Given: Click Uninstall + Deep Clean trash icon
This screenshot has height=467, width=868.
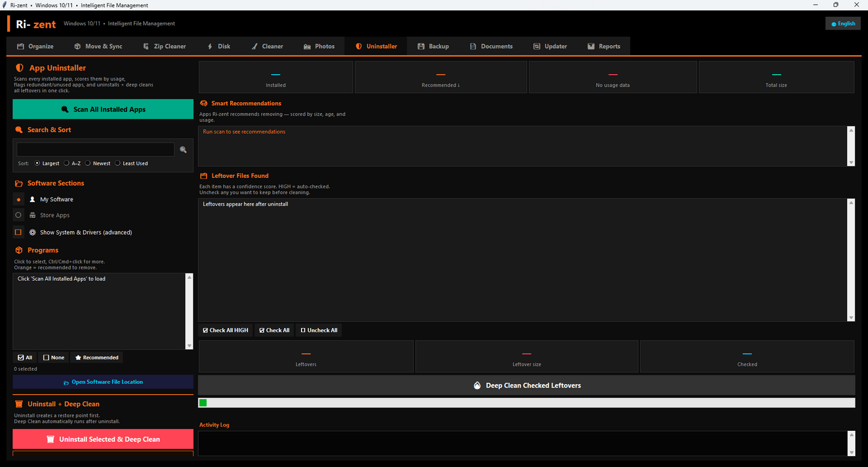Looking at the screenshot, I should click(19, 404).
